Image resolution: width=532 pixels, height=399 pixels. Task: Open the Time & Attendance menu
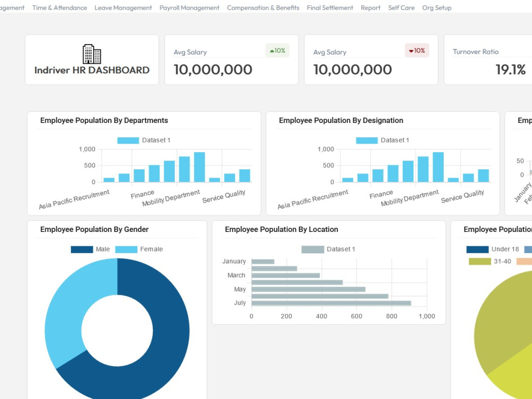[x=60, y=8]
